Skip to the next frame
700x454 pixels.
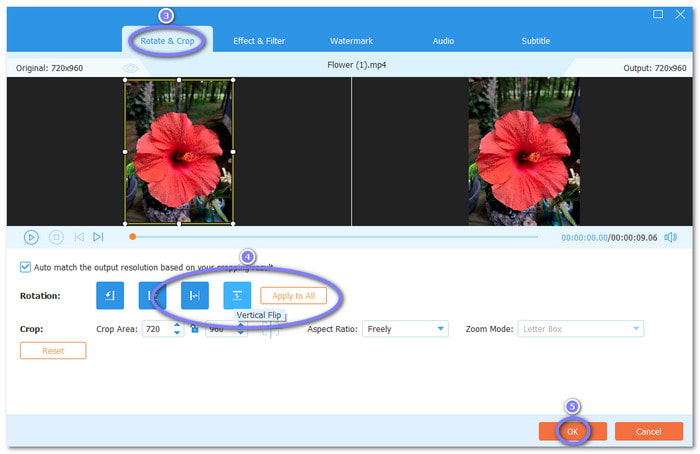pos(98,237)
